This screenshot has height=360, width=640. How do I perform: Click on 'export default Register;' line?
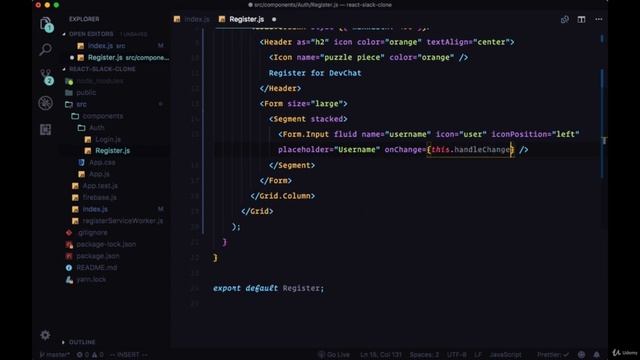269,288
